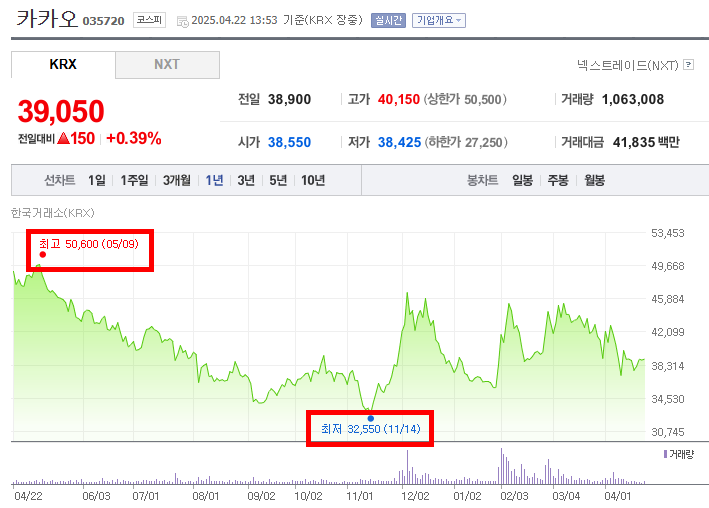
Task: Click the 시가 value 38,550
Action: (x=289, y=142)
